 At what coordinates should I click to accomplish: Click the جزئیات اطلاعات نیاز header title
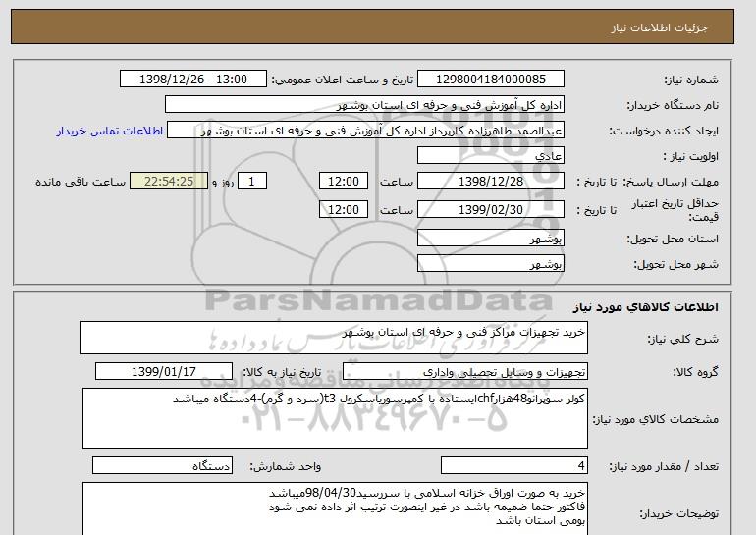(659, 27)
